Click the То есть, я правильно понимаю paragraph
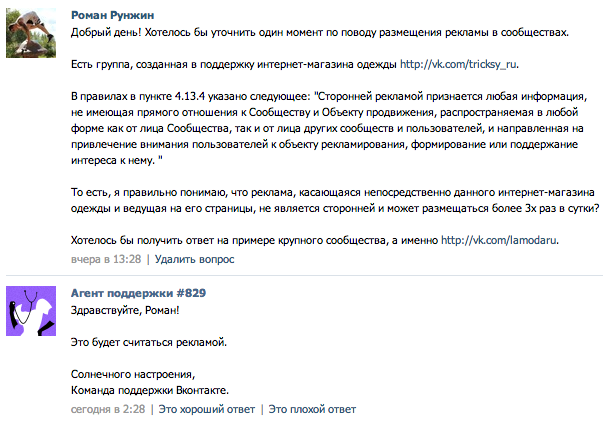This screenshot has height=424, width=610. pos(335,200)
